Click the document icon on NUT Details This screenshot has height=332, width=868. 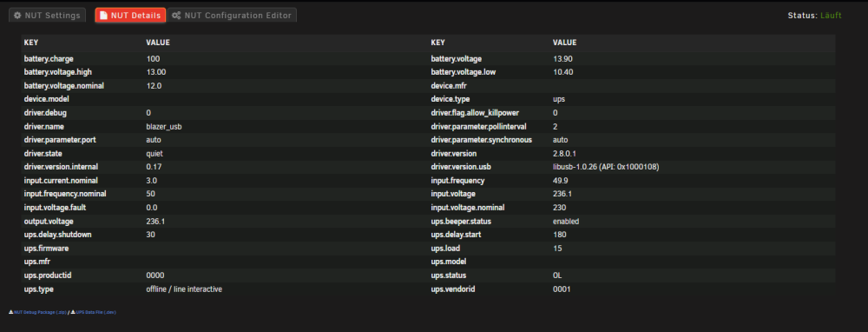(x=103, y=16)
